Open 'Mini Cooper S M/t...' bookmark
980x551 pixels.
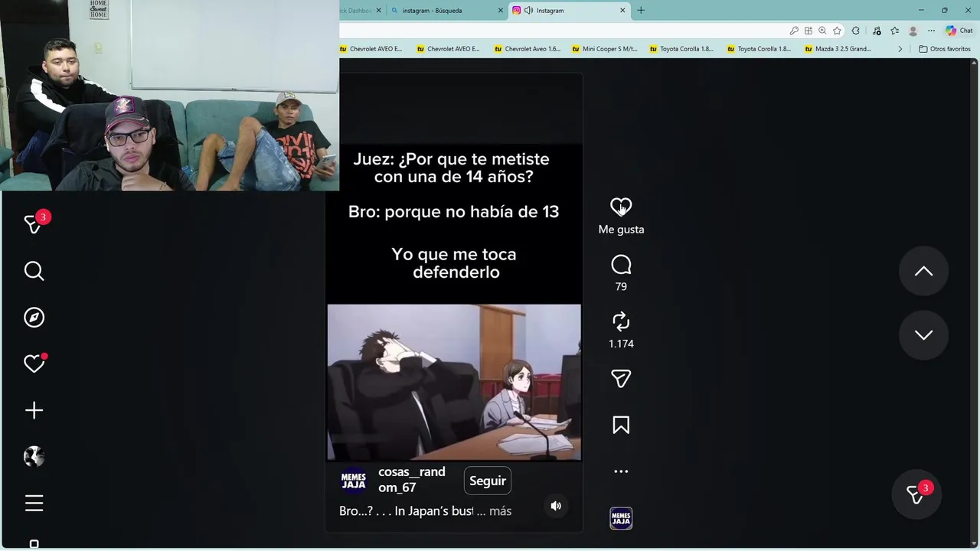click(605, 49)
